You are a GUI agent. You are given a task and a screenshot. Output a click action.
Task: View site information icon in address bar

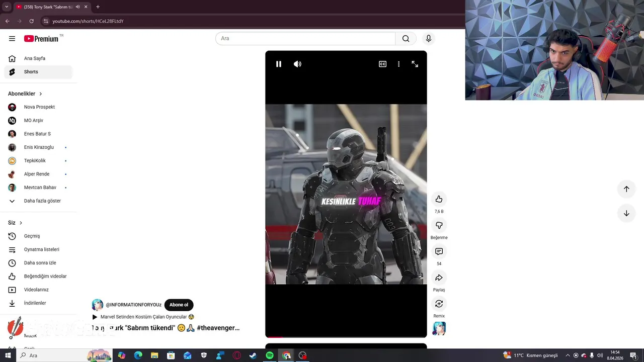click(x=46, y=21)
